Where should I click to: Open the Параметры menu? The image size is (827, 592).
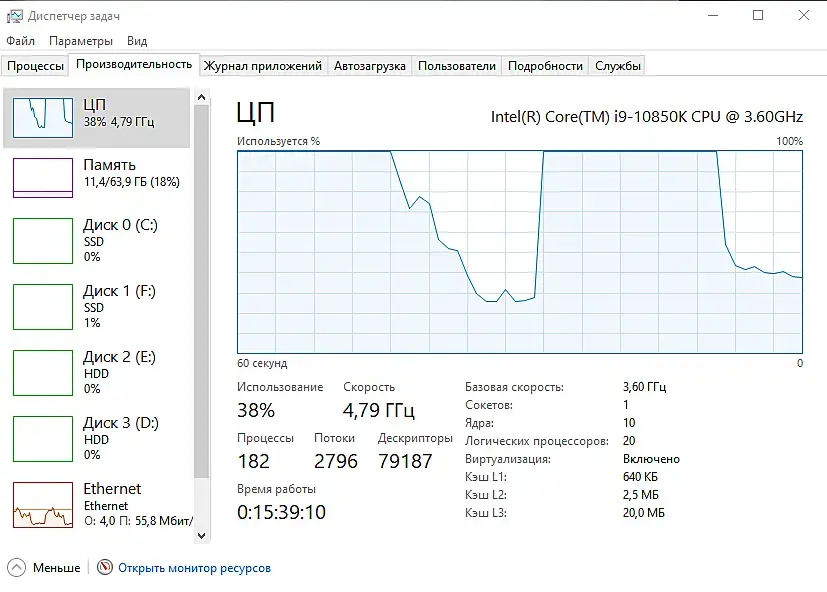[x=81, y=41]
